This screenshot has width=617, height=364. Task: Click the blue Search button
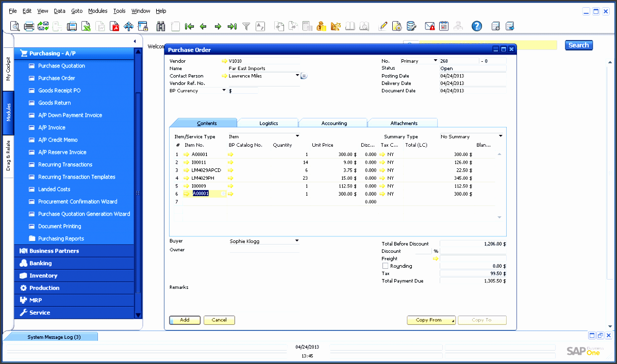tap(578, 45)
